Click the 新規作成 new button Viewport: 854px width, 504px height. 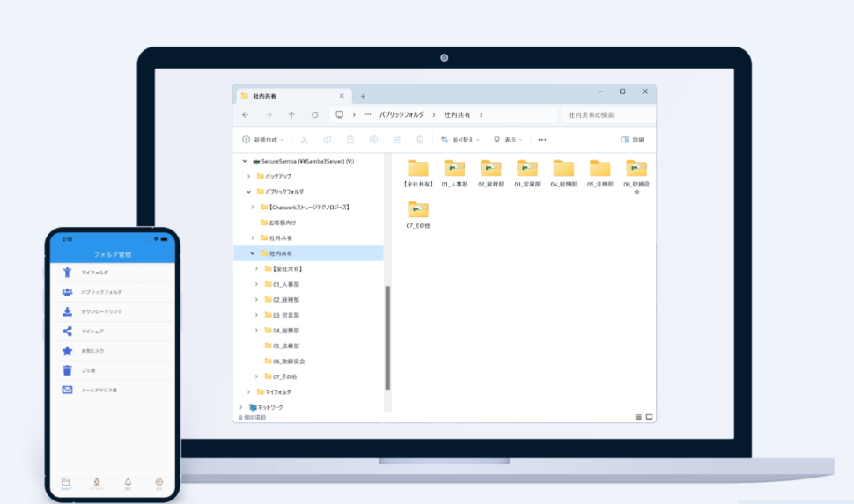coord(260,140)
